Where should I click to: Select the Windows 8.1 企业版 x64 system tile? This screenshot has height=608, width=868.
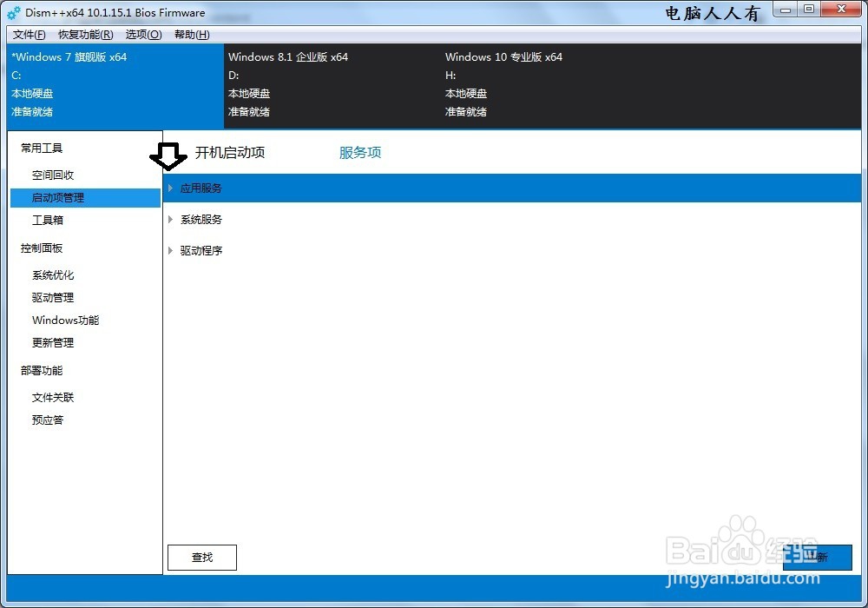pyautogui.click(x=332, y=86)
